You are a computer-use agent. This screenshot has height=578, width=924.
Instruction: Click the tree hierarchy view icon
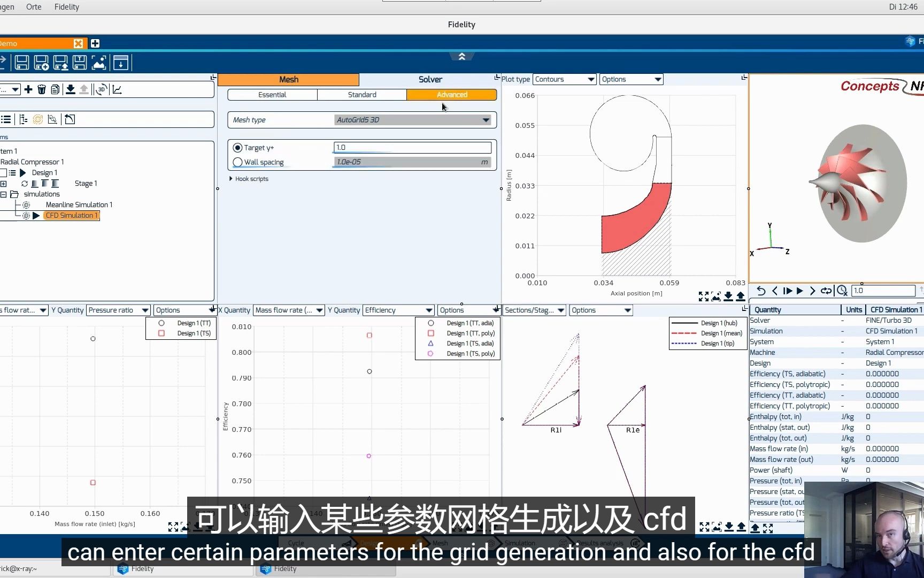[x=24, y=119]
